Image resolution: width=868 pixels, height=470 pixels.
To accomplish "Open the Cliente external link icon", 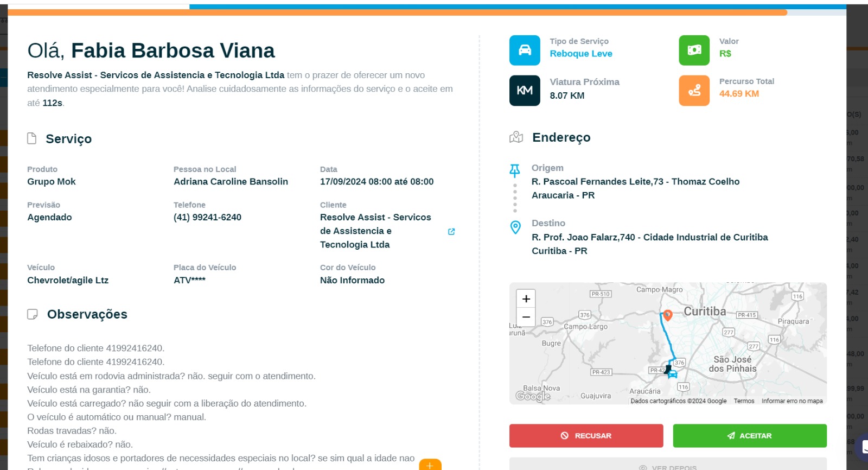I will tap(451, 231).
